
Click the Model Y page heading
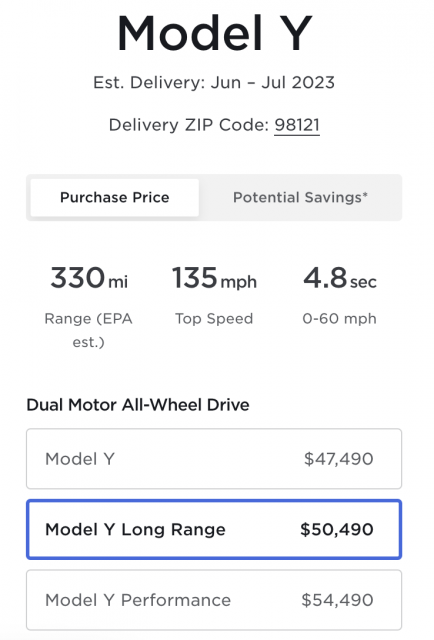pyautogui.click(x=215, y=33)
